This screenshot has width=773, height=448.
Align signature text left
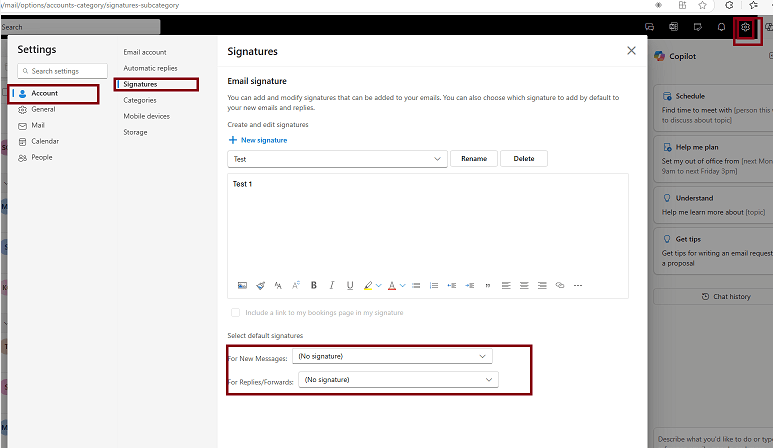click(506, 285)
